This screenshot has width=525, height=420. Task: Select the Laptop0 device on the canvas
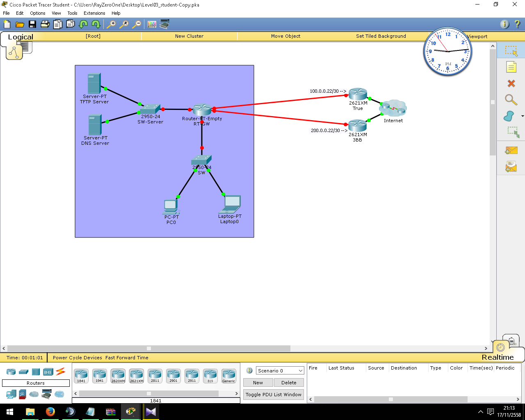[x=231, y=204]
